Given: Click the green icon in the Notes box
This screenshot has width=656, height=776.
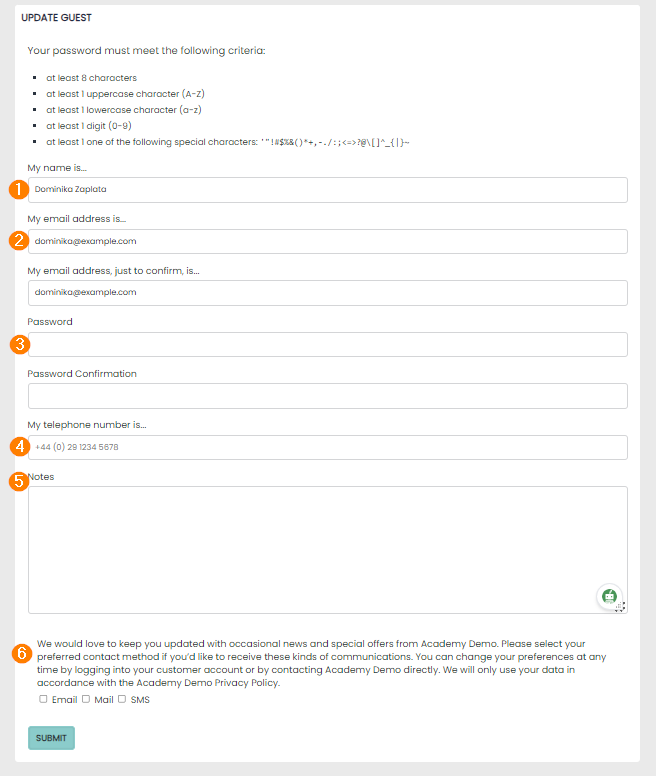Looking at the screenshot, I should tap(609, 596).
